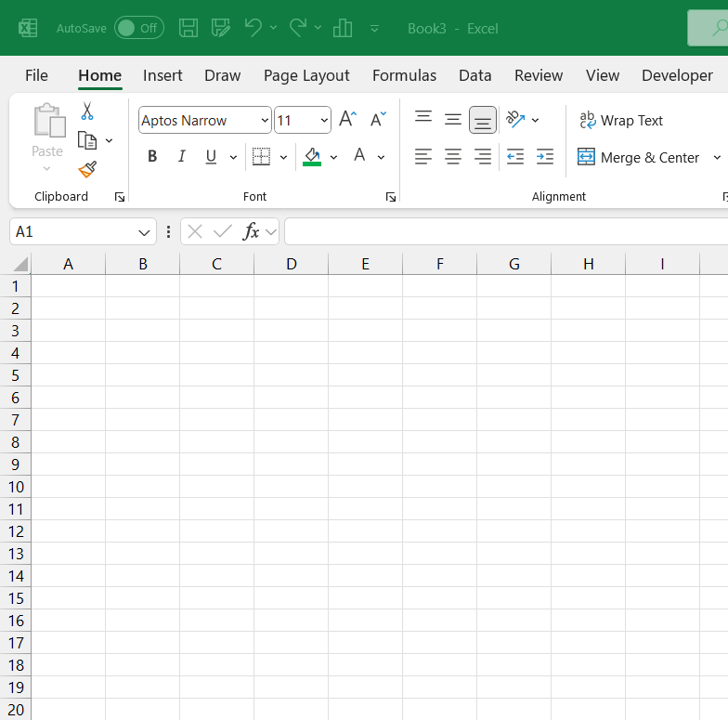This screenshot has height=720, width=728.
Task: Redo the last action
Action: [x=298, y=28]
